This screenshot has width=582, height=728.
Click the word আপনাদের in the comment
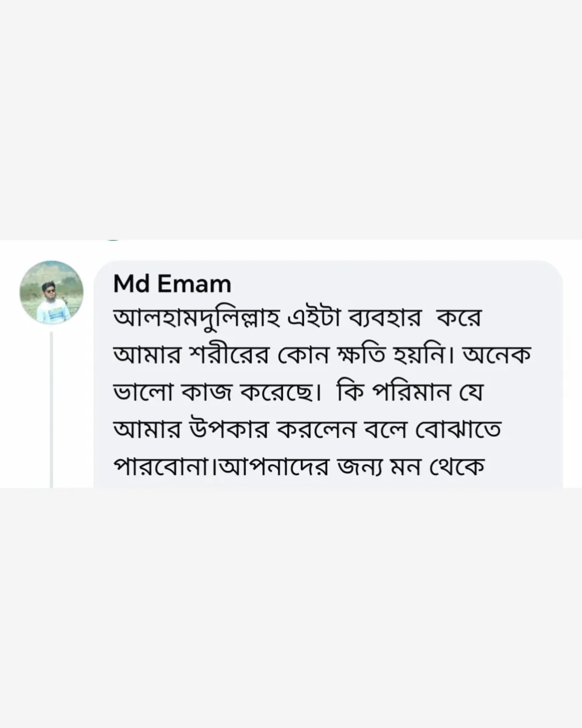tap(274, 466)
